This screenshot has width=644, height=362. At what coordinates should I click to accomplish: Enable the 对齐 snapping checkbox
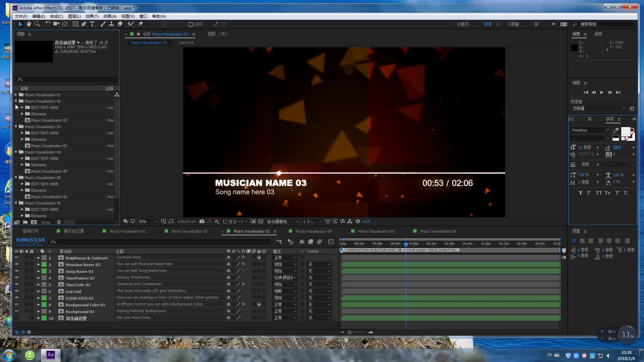click(x=191, y=24)
